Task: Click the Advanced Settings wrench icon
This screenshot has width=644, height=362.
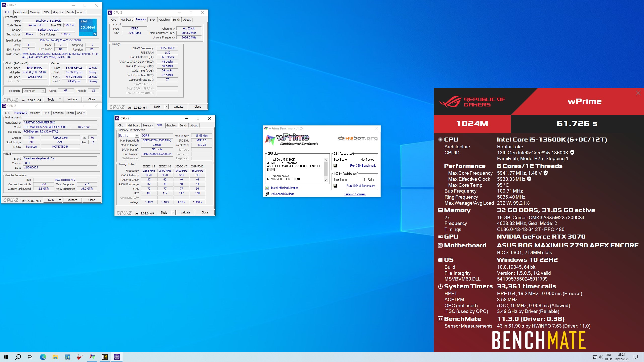Action: pos(267,194)
